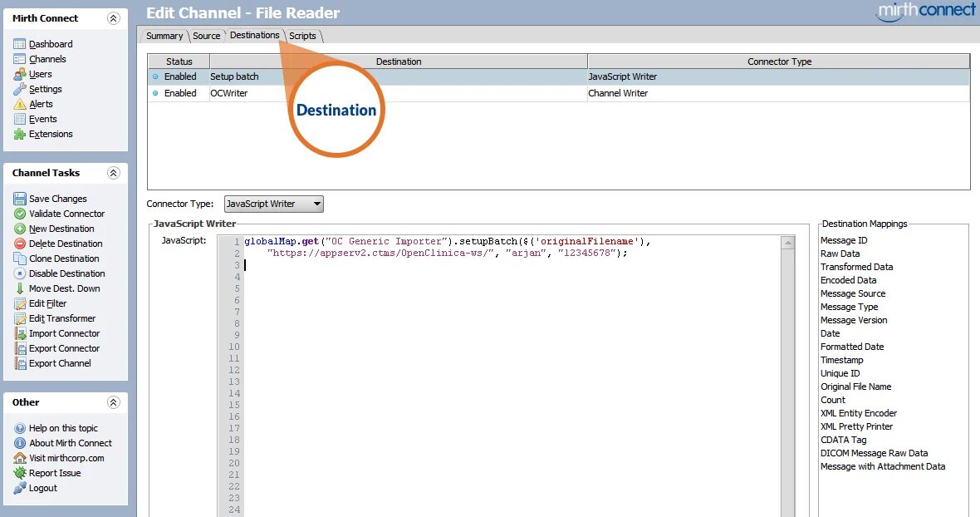Open the Connector Type dropdown
980x517 pixels.
274,204
